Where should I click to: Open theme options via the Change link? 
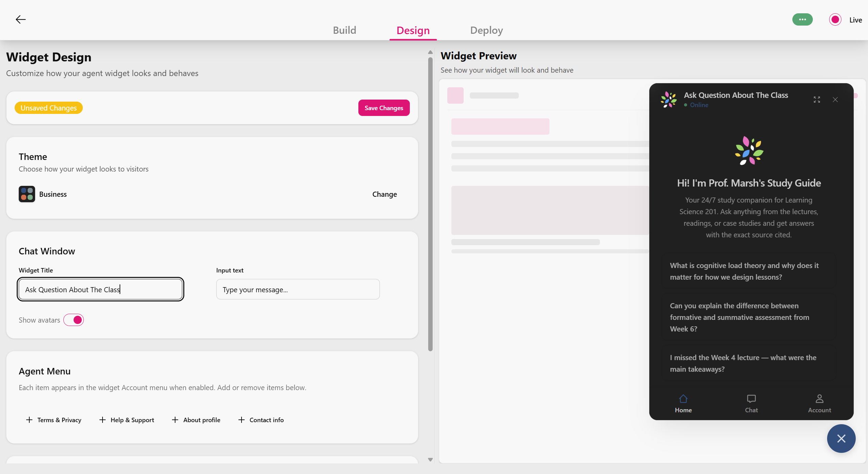[x=384, y=194]
